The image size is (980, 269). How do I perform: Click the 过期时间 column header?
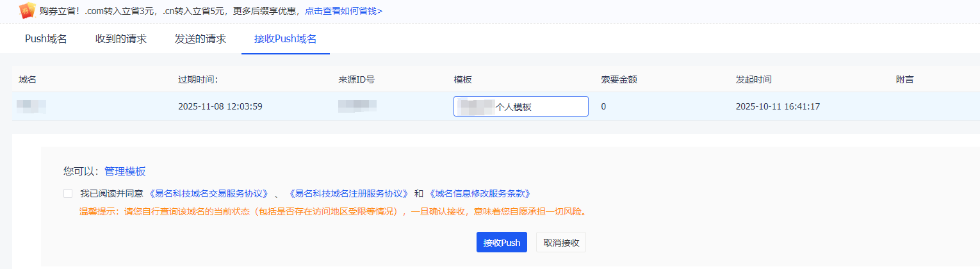[x=199, y=79]
